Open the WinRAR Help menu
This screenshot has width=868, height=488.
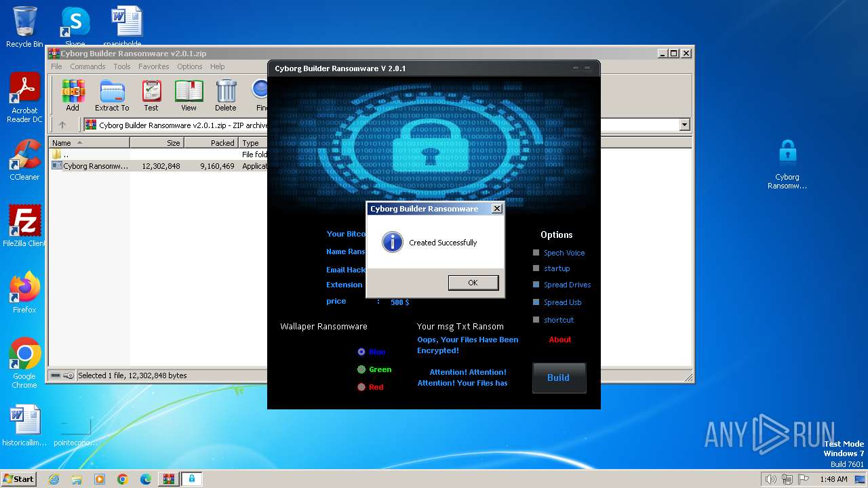218,66
